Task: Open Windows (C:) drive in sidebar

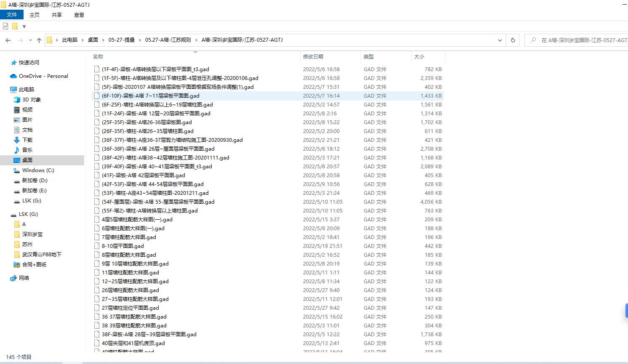Action: click(x=38, y=170)
